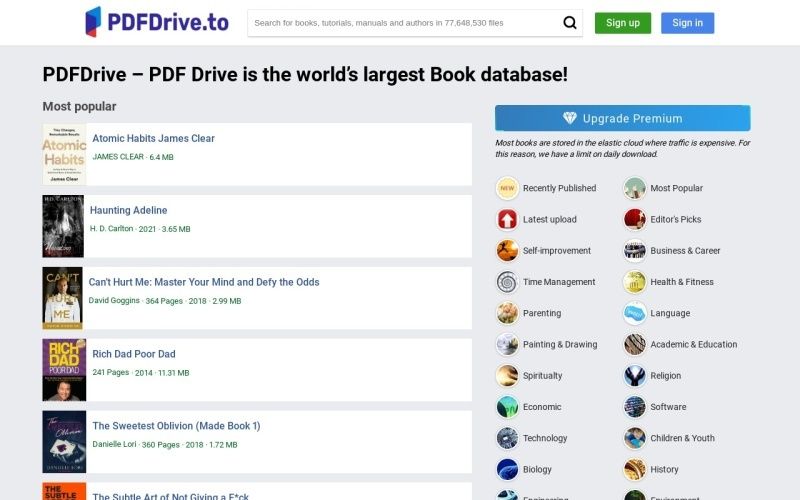800x500 pixels.
Task: Click the Time Management spiral icon
Action: [x=507, y=282]
